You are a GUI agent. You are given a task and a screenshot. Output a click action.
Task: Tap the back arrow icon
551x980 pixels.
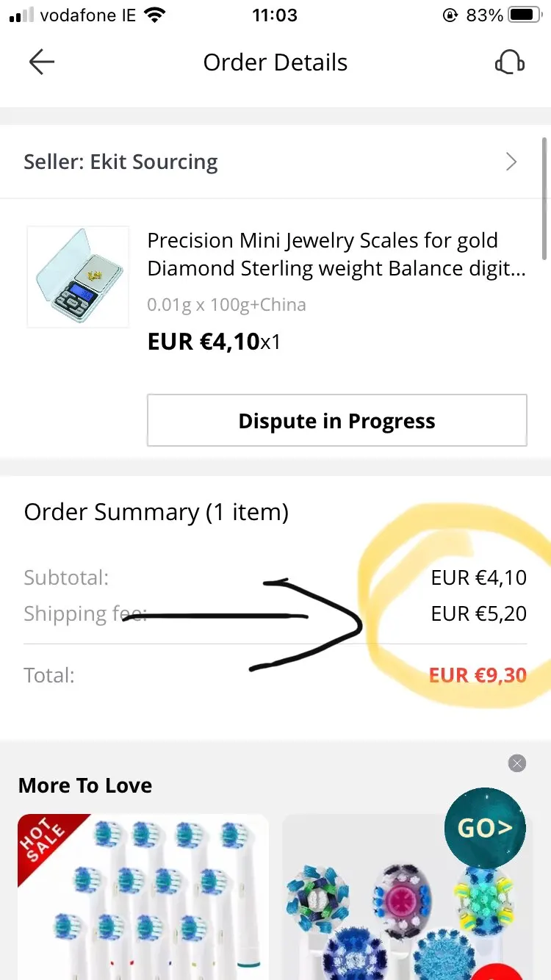point(42,62)
